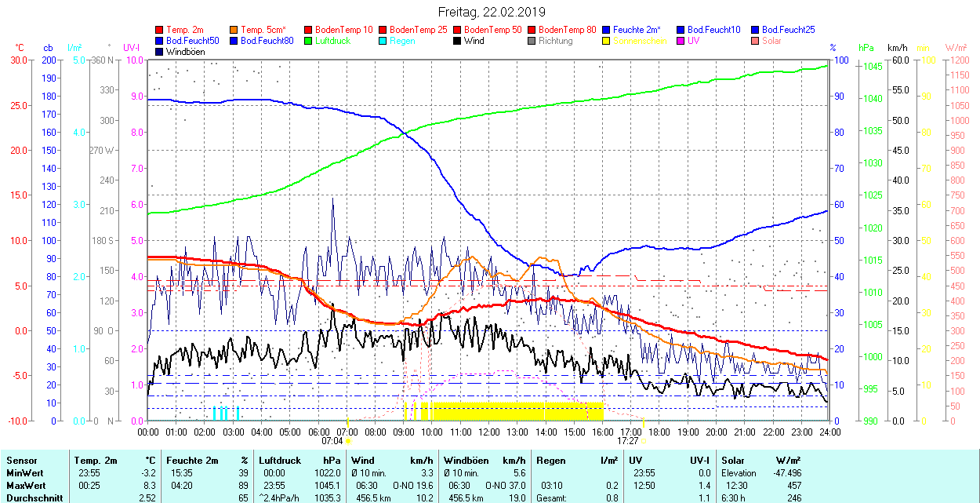Image resolution: width=980 pixels, height=503 pixels.
Task: Click the pink Solar legend marker
Action: click(756, 41)
